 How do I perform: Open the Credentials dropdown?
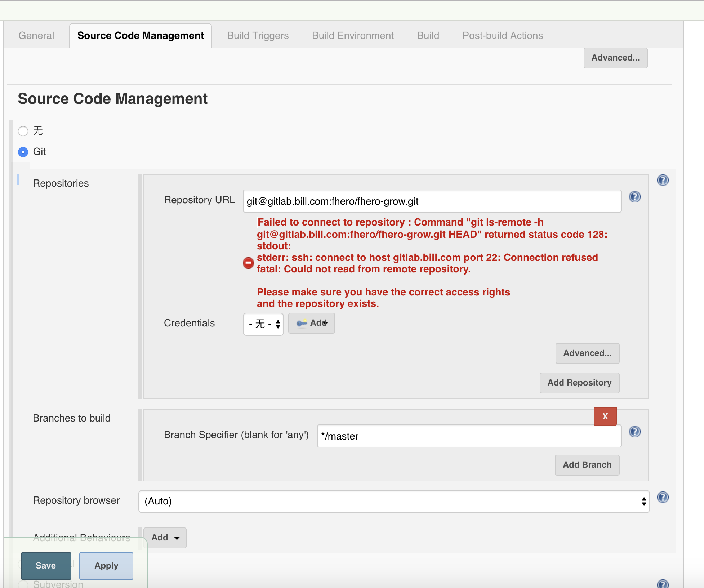[263, 324]
